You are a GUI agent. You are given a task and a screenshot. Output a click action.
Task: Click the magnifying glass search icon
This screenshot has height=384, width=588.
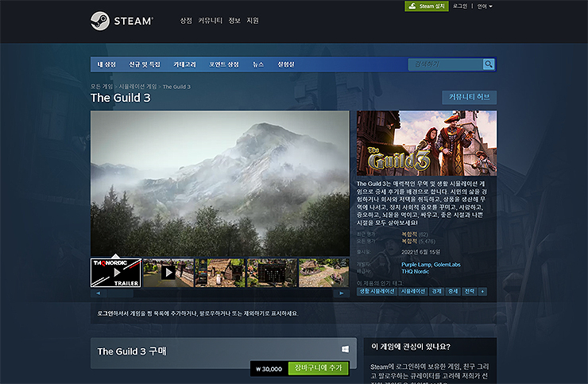pos(488,64)
